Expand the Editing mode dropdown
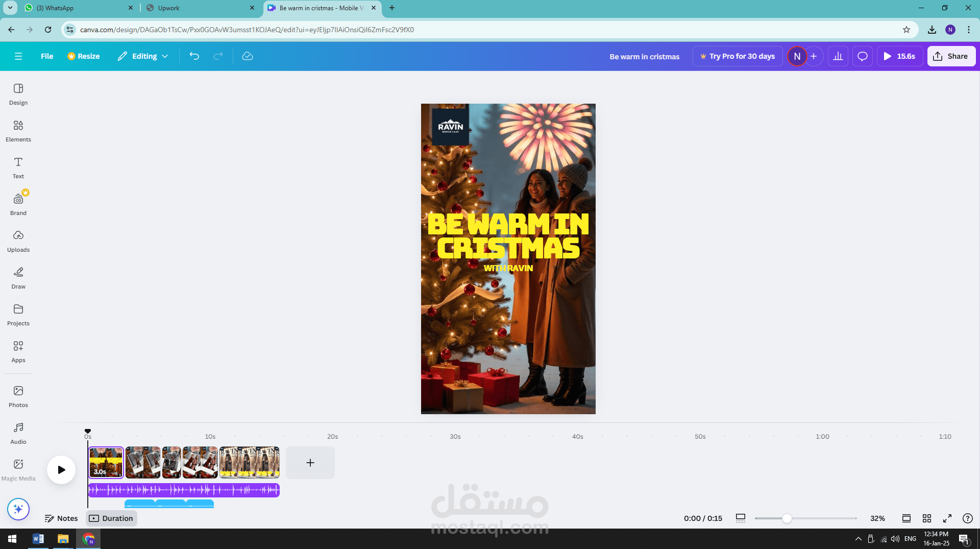Screen dimensions: 980x549 coord(143,56)
